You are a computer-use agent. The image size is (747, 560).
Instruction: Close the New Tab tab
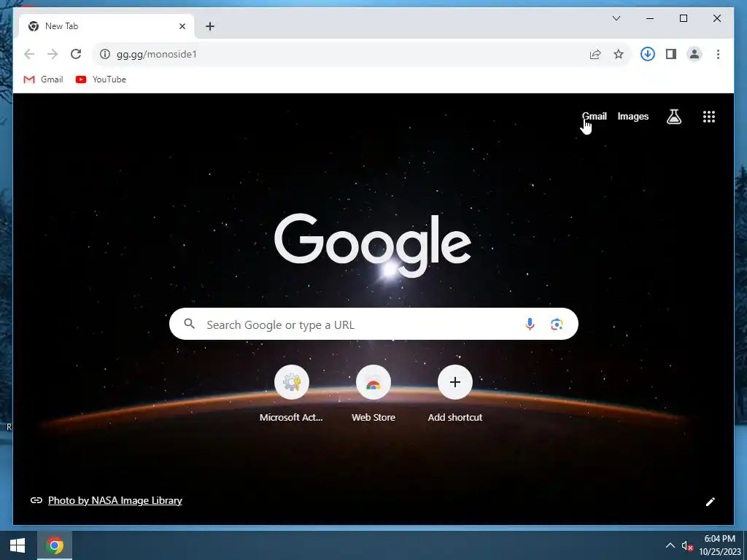tap(182, 26)
